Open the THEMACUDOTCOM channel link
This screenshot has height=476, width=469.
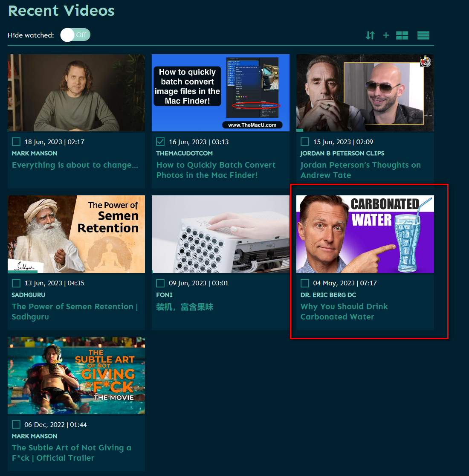184,153
